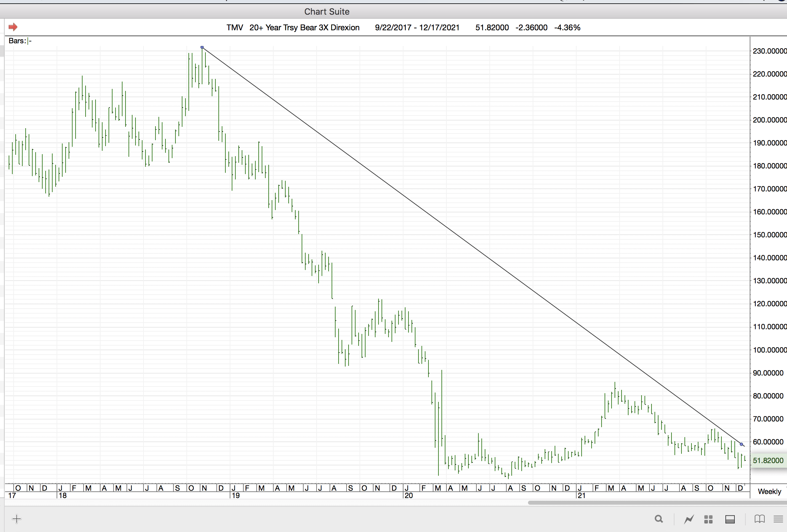The height and width of the screenshot is (532, 787).
Task: Click the year 19 label on time axis
Action: coord(236,495)
